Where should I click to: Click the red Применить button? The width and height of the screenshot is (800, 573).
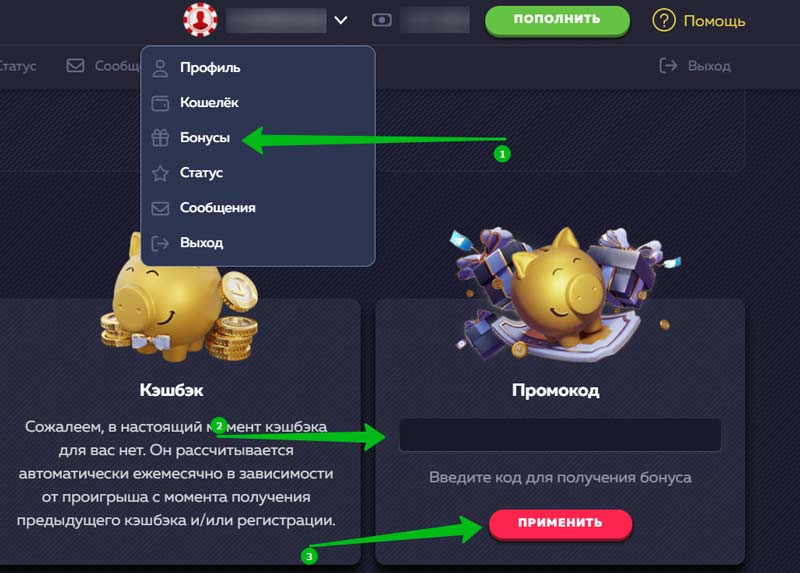pos(560,524)
